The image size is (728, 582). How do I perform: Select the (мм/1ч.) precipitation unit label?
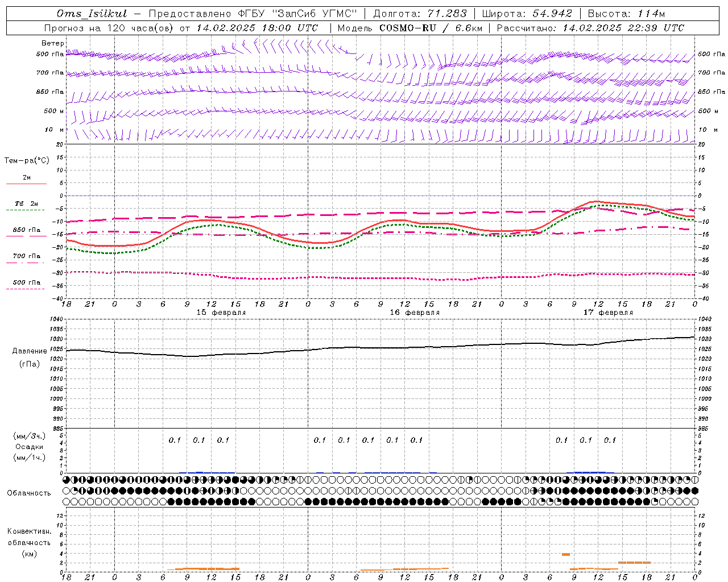tap(30, 458)
